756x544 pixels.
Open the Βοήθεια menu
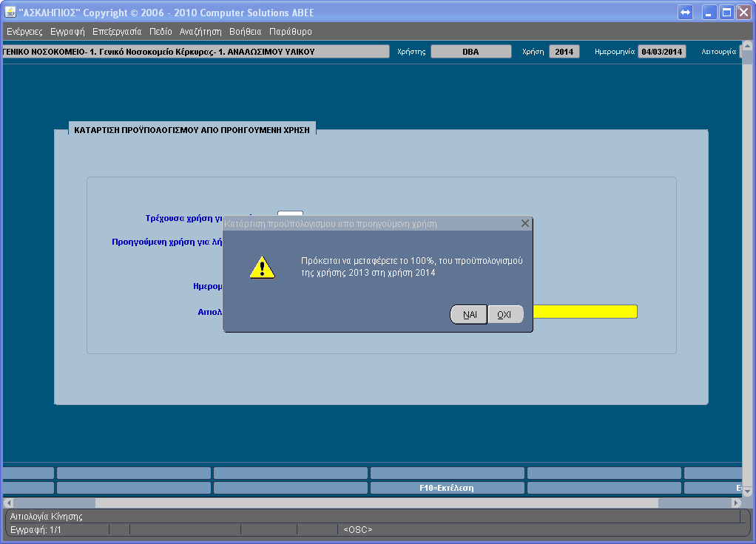[246, 32]
